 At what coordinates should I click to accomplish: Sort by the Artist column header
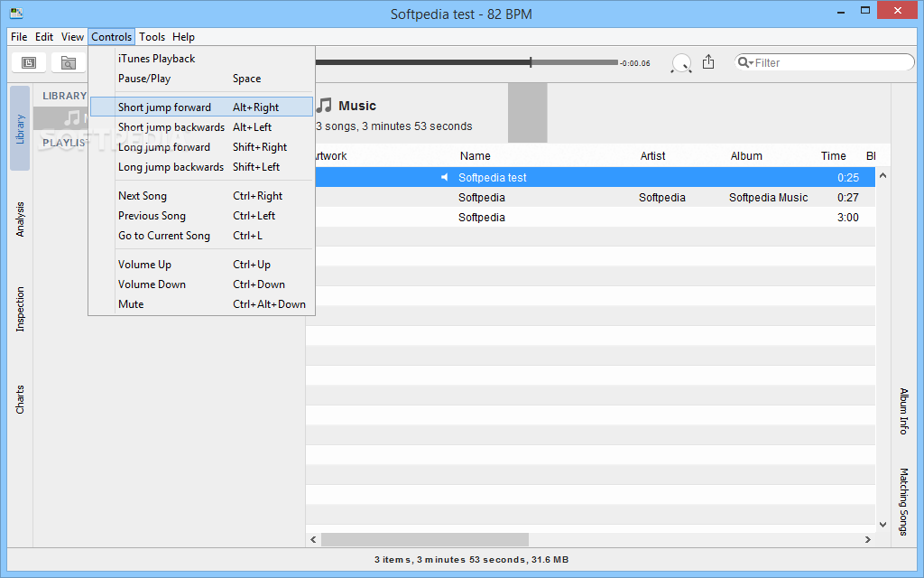[x=652, y=155]
